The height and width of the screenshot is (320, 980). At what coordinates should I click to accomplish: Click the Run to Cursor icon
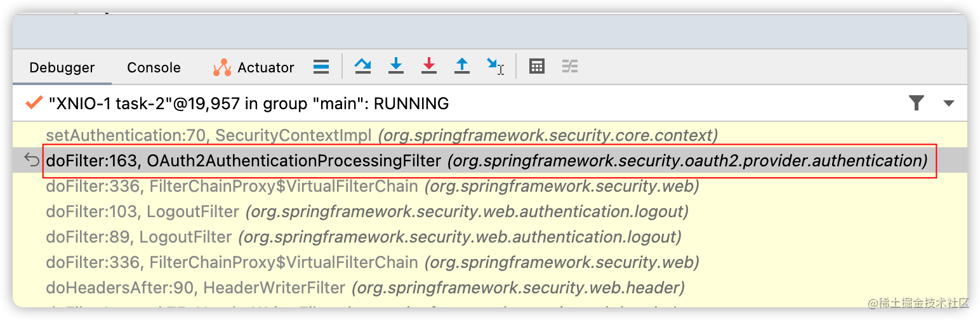tap(495, 66)
